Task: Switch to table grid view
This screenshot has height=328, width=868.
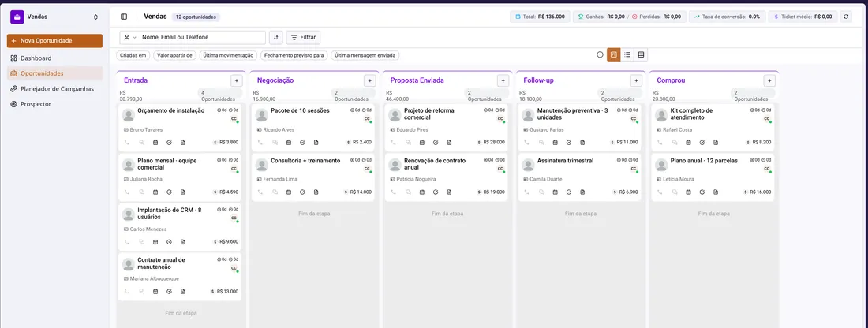Action: pos(641,54)
